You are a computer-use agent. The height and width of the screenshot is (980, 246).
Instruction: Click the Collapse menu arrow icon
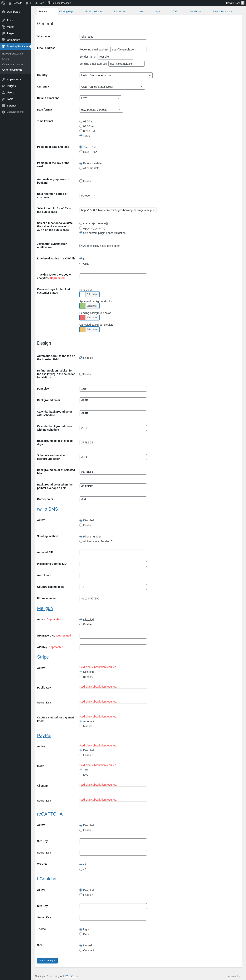coord(3,112)
